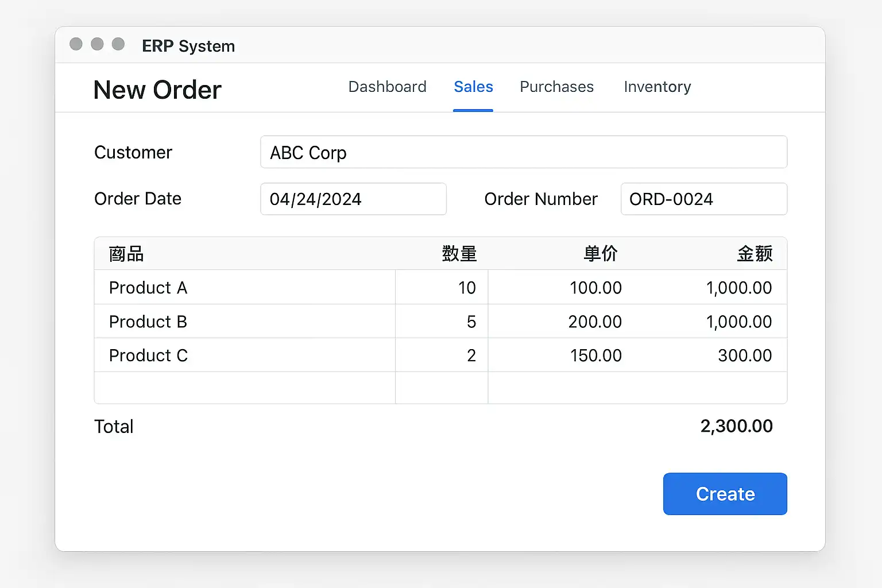Click the Create button
882x588 pixels.
(725, 494)
